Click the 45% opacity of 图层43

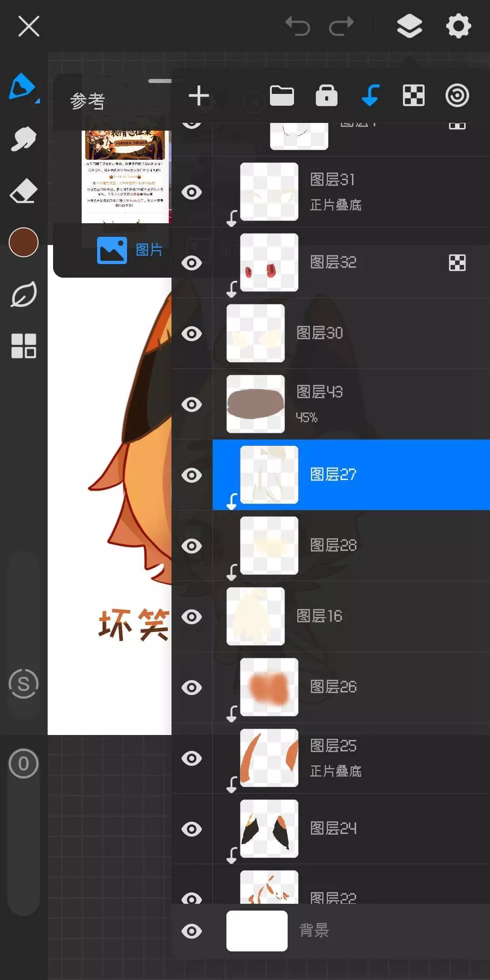click(307, 417)
